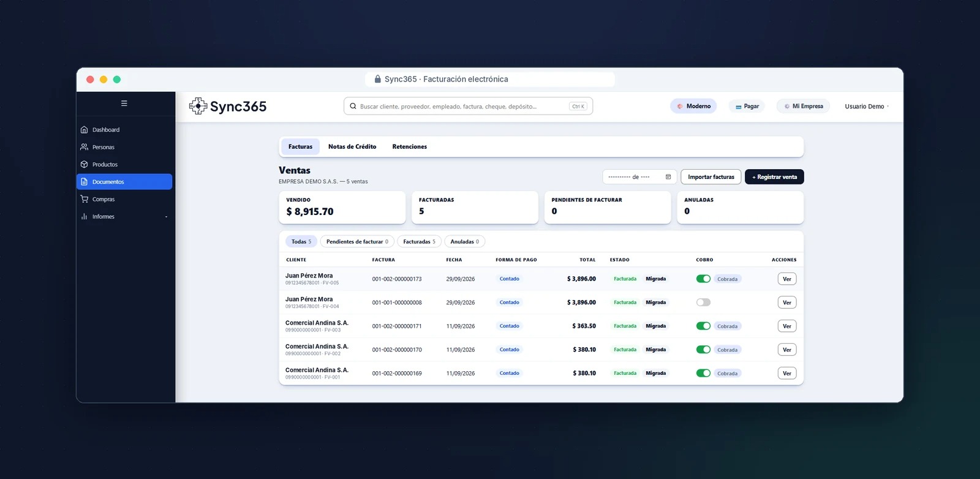
Task: Click Ver for invoice 001-002-000000173
Action: [x=787, y=279]
